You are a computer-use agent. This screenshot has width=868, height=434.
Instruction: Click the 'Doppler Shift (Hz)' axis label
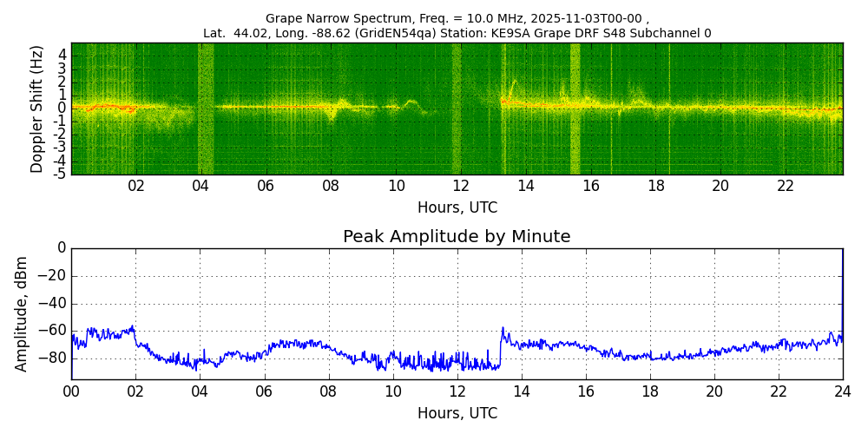click(36, 109)
